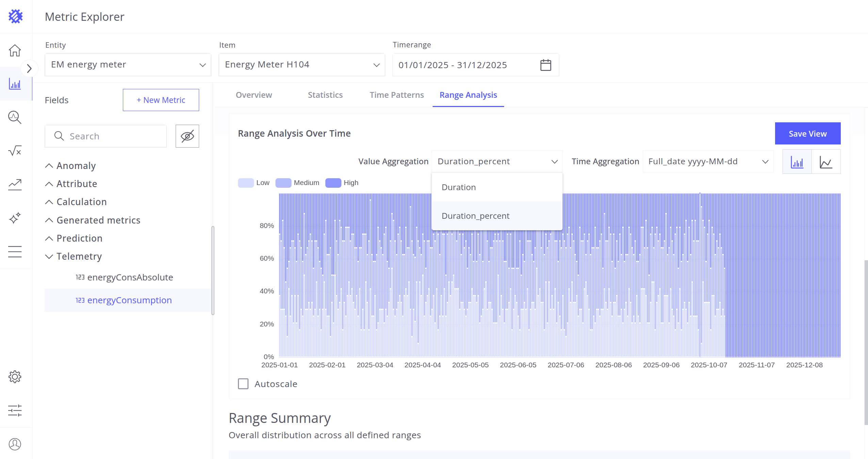Toggle hidden fields eye icon
Viewport: 868px width, 459px height.
point(187,136)
